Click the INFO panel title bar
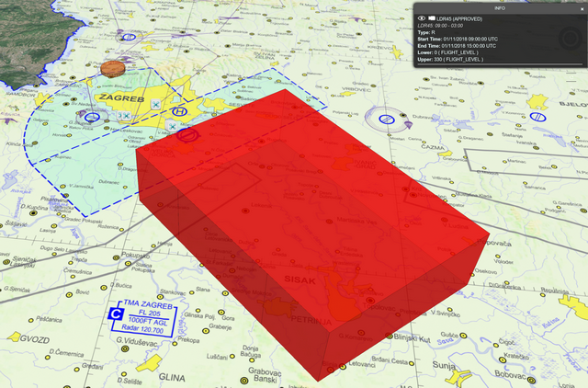The width and height of the screenshot is (588, 388). (499, 7)
